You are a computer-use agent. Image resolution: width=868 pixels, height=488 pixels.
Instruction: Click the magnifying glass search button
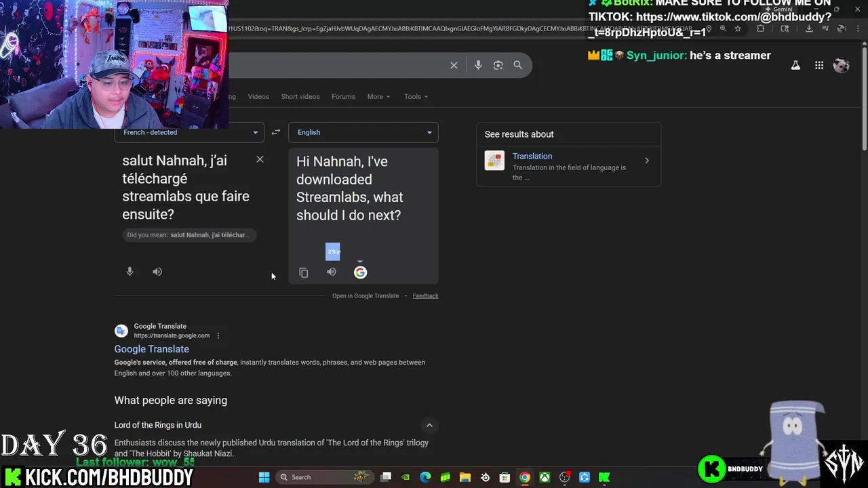[x=518, y=65]
